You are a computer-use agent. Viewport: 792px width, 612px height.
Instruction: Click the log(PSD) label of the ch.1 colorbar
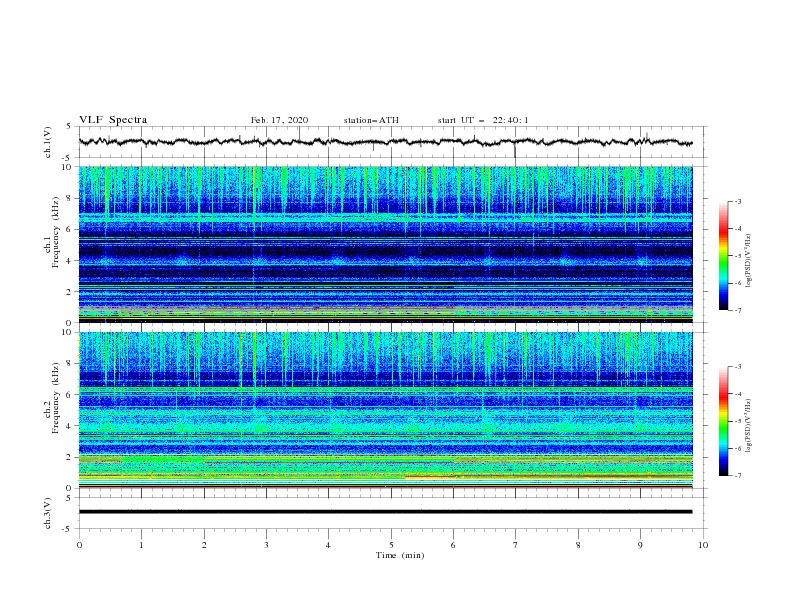pyautogui.click(x=749, y=261)
